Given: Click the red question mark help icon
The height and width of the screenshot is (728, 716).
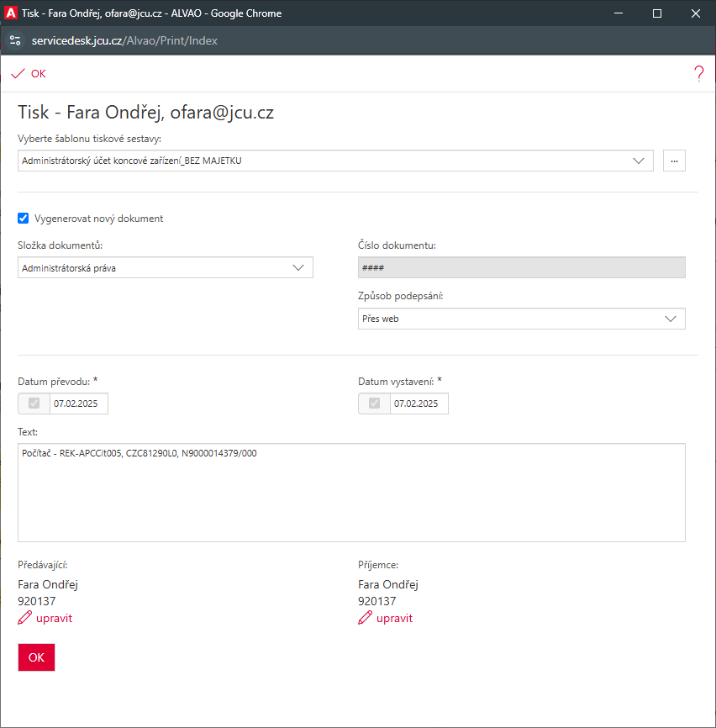Looking at the screenshot, I should (698, 74).
